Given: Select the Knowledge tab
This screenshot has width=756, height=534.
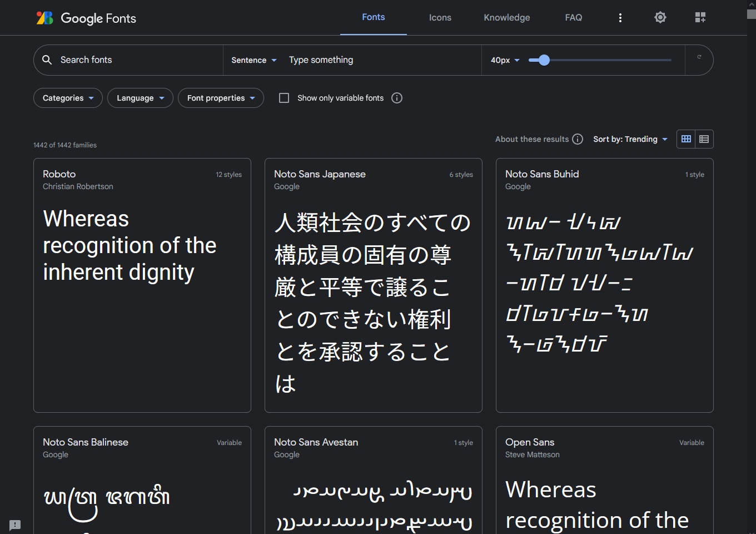Looking at the screenshot, I should (507, 18).
